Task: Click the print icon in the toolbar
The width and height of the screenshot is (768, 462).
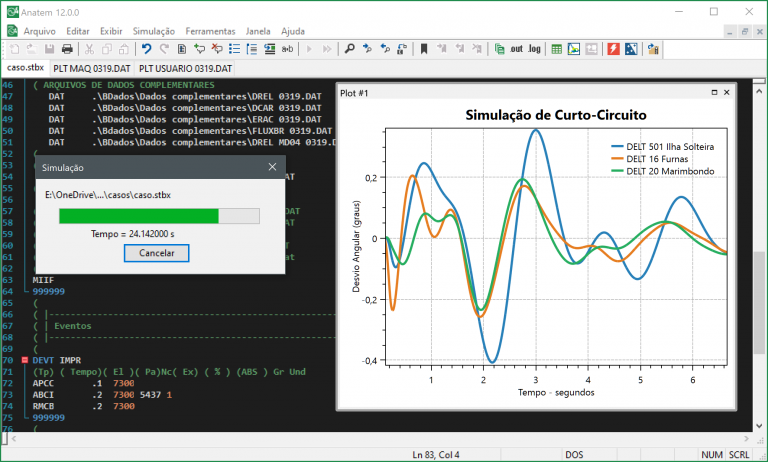Action: point(67,48)
